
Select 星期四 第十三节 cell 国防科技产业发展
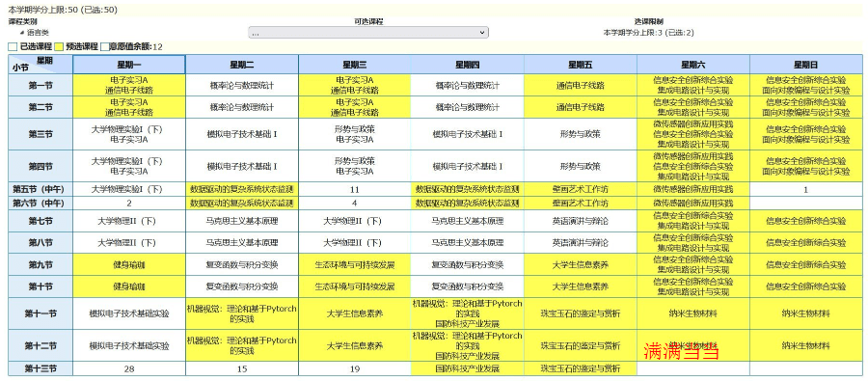[468, 368]
